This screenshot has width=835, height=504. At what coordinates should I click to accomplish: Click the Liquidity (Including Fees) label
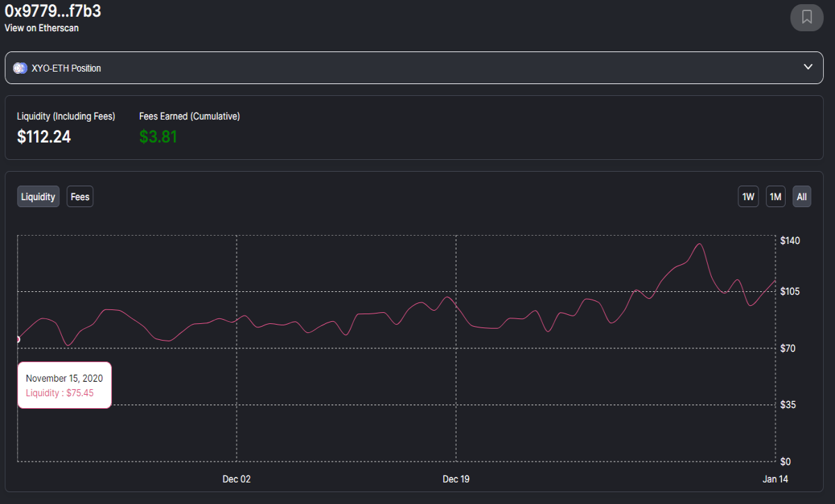click(66, 116)
